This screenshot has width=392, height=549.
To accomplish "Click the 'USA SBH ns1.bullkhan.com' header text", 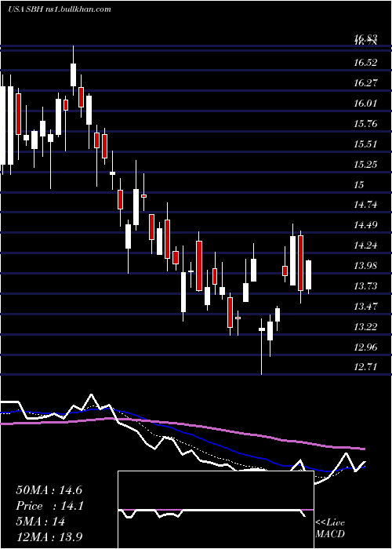I will click(59, 9).
